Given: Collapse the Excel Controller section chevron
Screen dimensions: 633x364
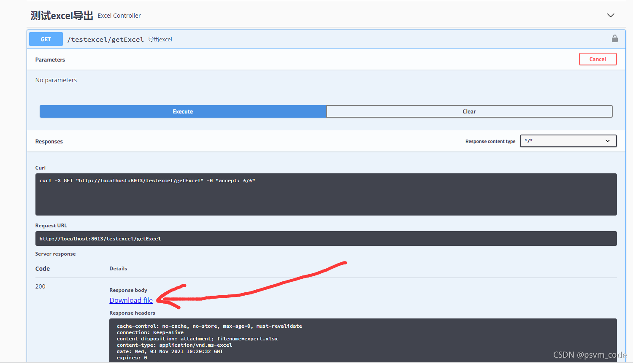Looking at the screenshot, I should click(x=610, y=15).
